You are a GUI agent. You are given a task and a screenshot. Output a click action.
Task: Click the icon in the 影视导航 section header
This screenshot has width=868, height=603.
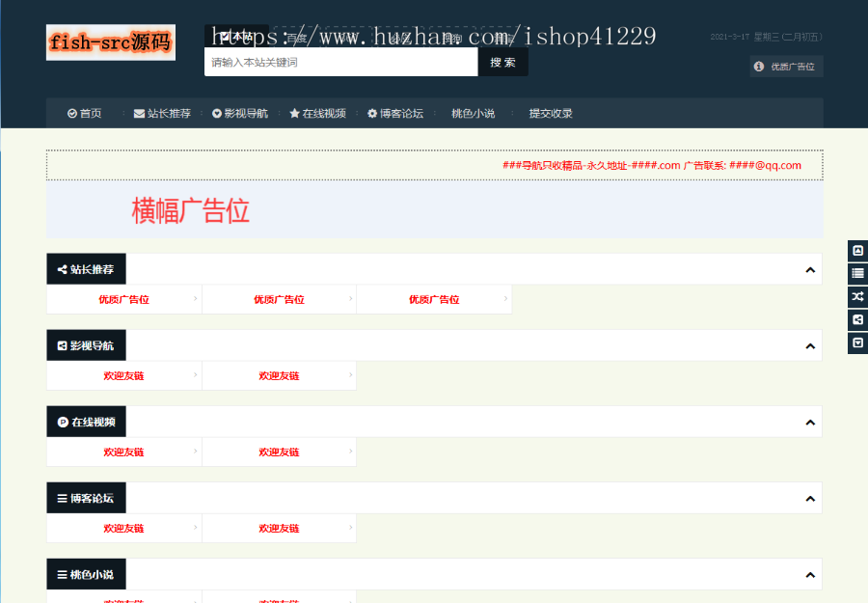tap(62, 346)
